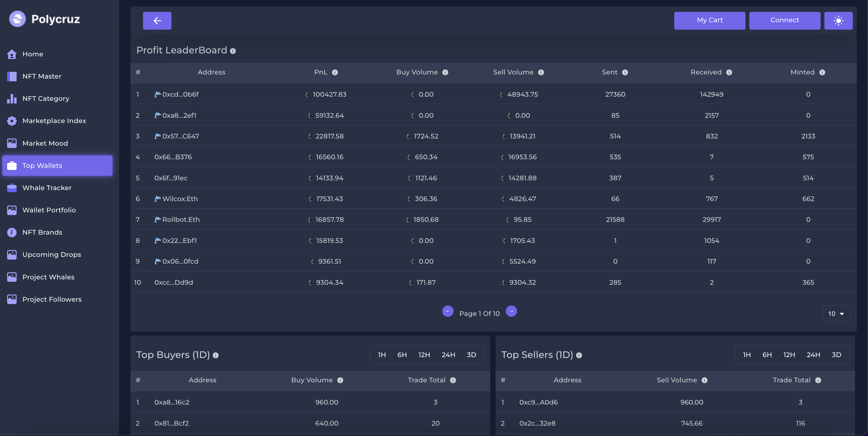
Task: Select 24H tab for Top Buyers
Action: 449,355
